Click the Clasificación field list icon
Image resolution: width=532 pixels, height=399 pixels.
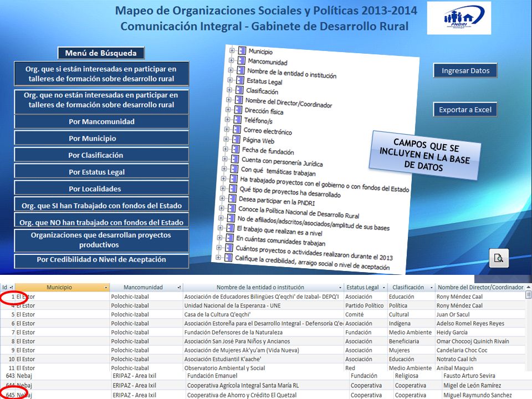pyautogui.click(x=239, y=90)
